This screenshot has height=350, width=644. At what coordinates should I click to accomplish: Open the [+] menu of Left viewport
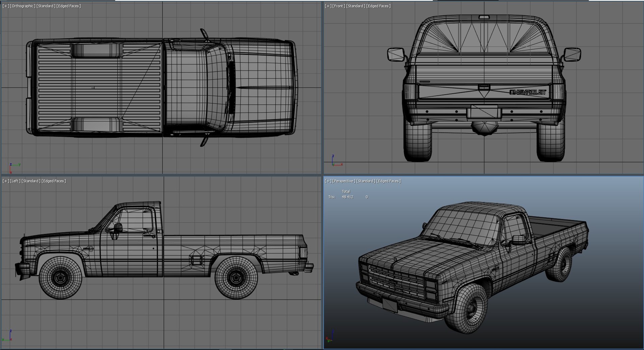click(x=6, y=181)
